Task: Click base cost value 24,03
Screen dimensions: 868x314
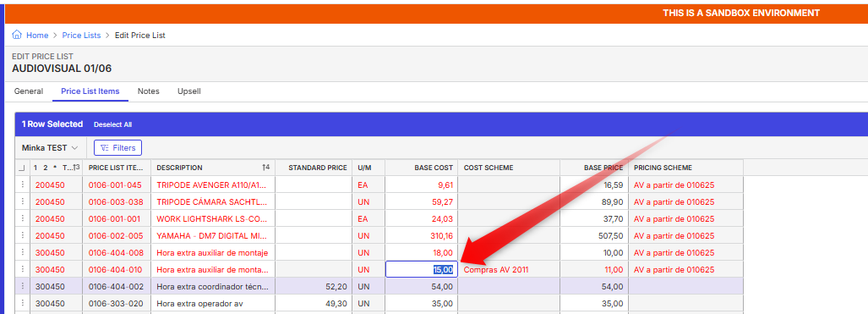Action: (x=443, y=218)
